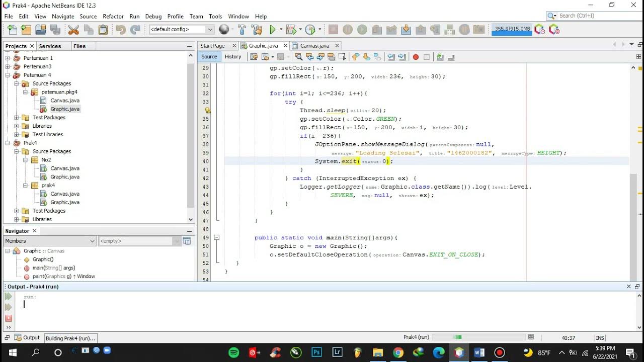
Task: Open the Members dropdown in Navigator
Action: (x=92, y=241)
